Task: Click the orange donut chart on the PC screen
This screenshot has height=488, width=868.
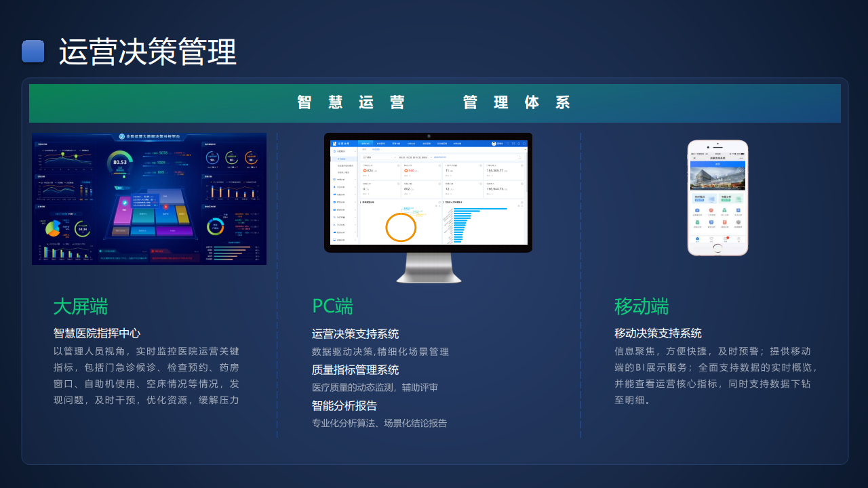Action: (x=401, y=228)
